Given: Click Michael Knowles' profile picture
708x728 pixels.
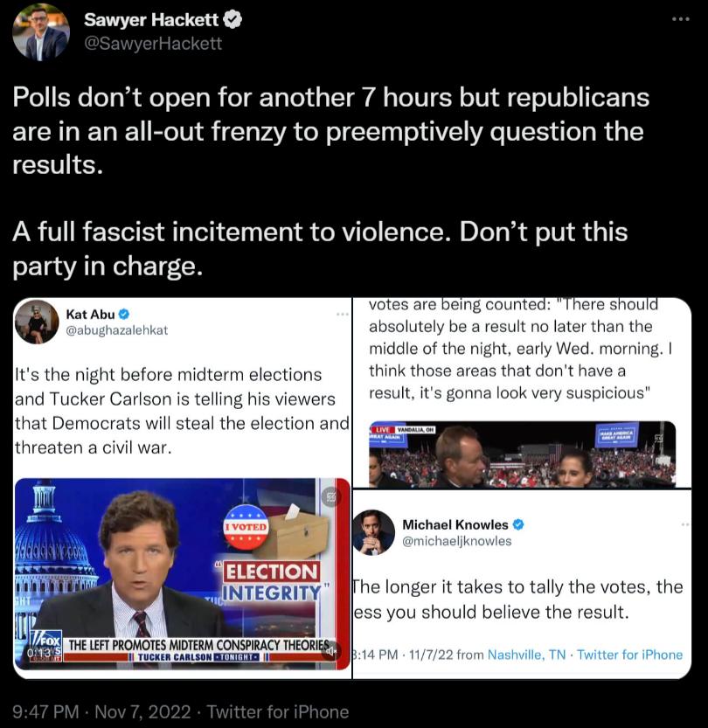Looking at the screenshot, I should 374,531.
